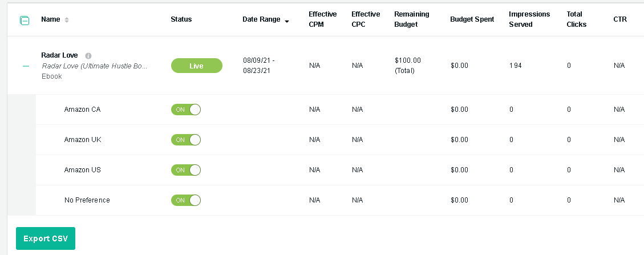This screenshot has width=644, height=255.
Task: Open the Radar Love campaign name link
Action: (x=59, y=55)
